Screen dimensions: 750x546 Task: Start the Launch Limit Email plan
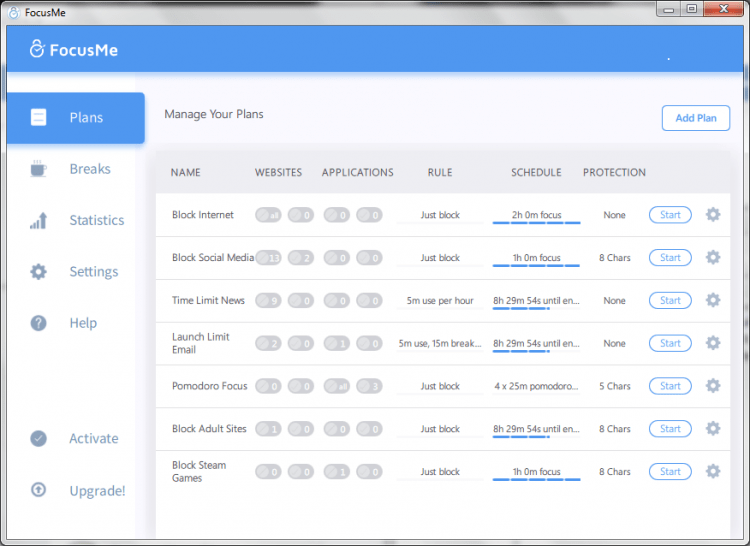(670, 343)
